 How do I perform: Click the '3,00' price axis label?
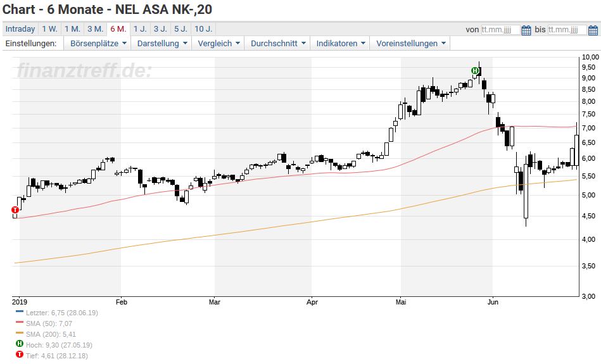click(589, 296)
